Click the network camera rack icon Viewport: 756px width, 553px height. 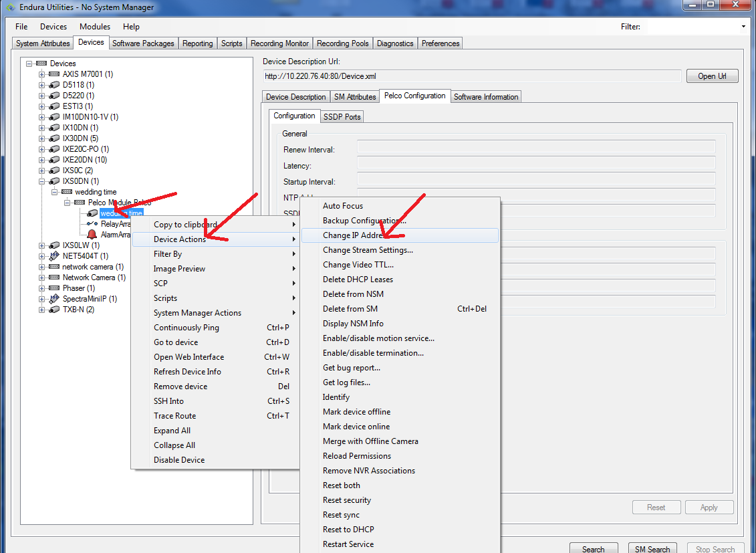[54, 267]
